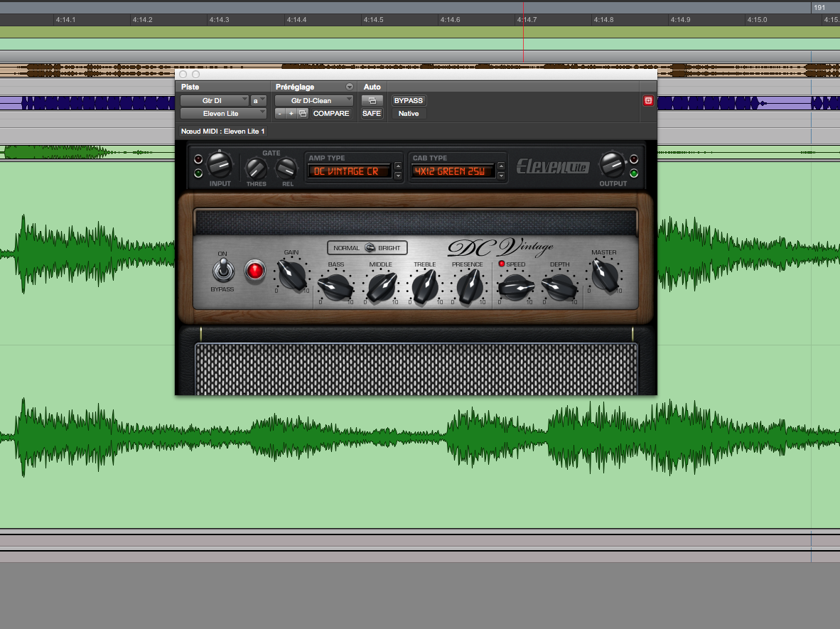Screen dimensions: 840x629
Task: Close the Eleven Lite plug-in window
Action: click(x=183, y=75)
